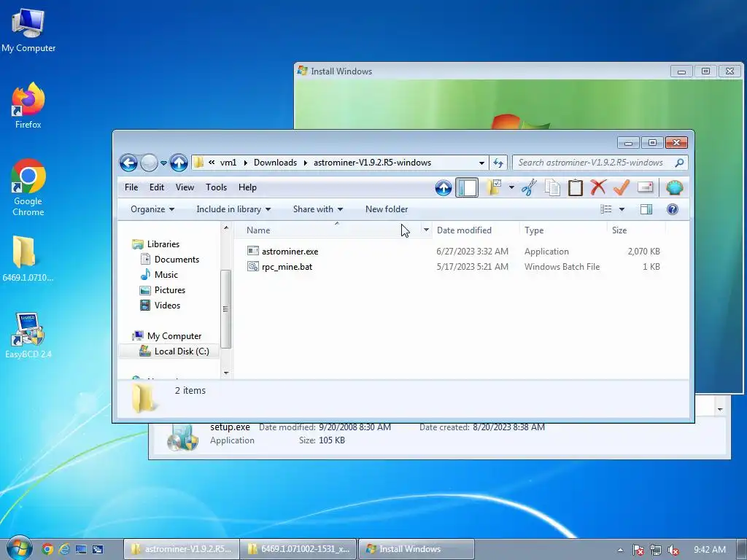Click the New folder button
Viewport: 747px width, 560px height.
387,209
